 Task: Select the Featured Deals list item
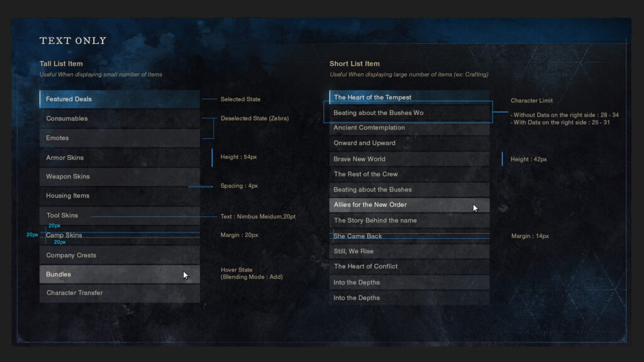[x=119, y=99]
